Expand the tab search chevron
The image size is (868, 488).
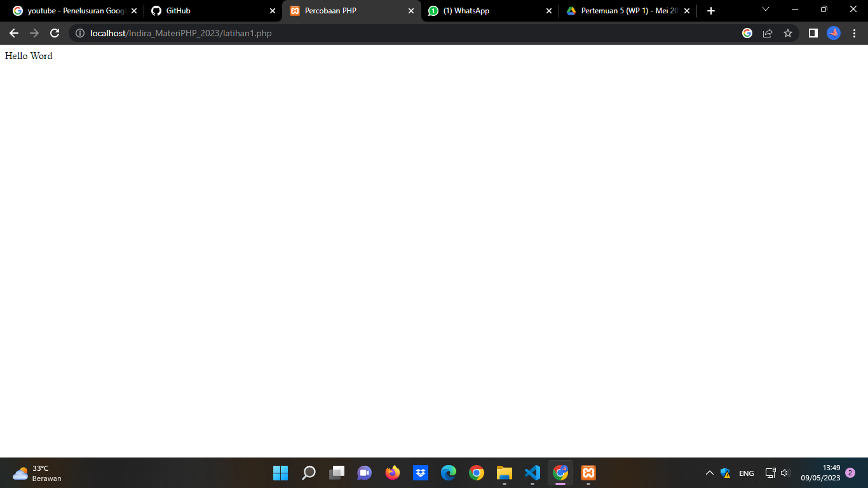click(765, 10)
